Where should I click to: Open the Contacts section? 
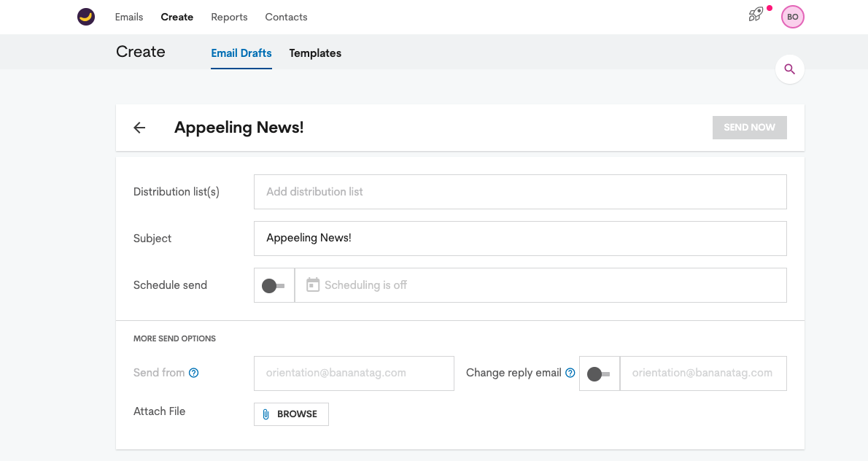[286, 18]
